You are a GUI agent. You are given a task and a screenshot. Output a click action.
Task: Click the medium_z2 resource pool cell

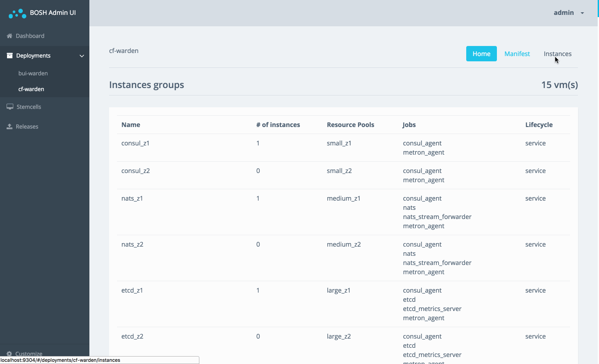pyautogui.click(x=344, y=244)
